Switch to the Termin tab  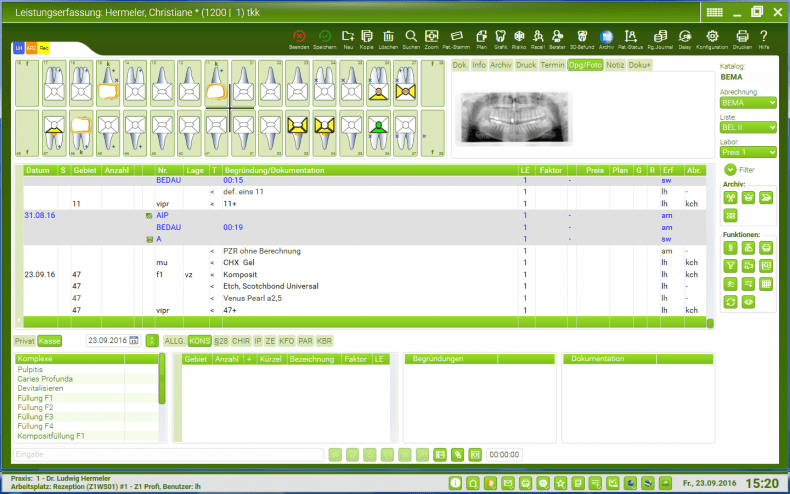[552, 65]
